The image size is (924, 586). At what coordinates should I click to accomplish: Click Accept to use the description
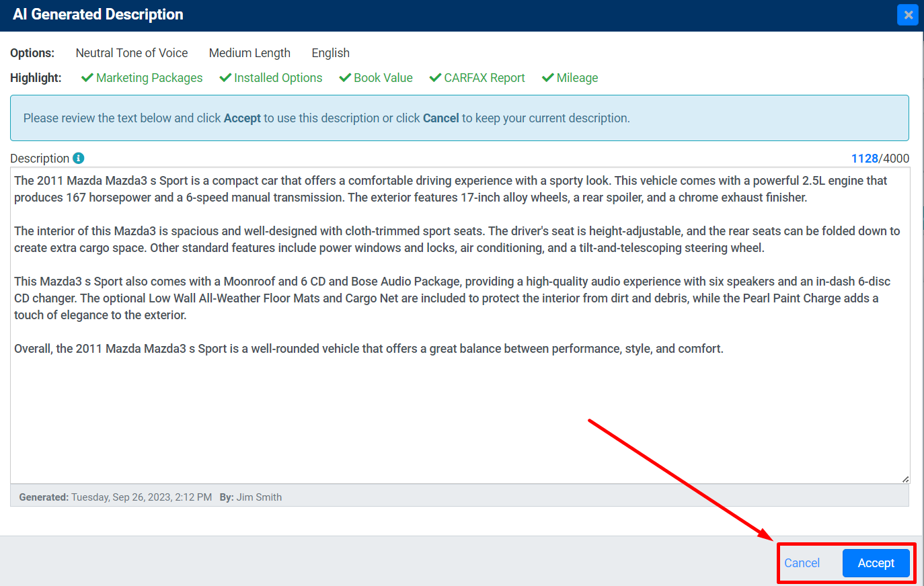pos(876,563)
